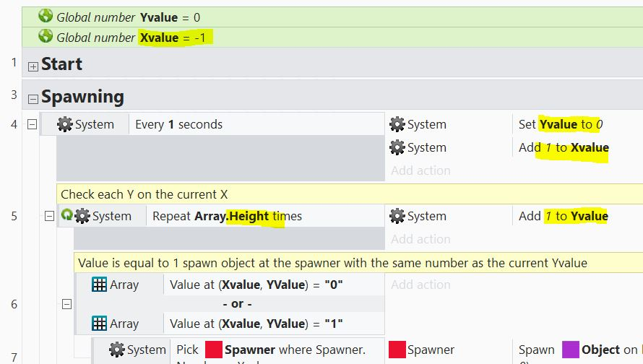
Task: Collapse event 5 Repeat sub-event
Action: (x=49, y=216)
